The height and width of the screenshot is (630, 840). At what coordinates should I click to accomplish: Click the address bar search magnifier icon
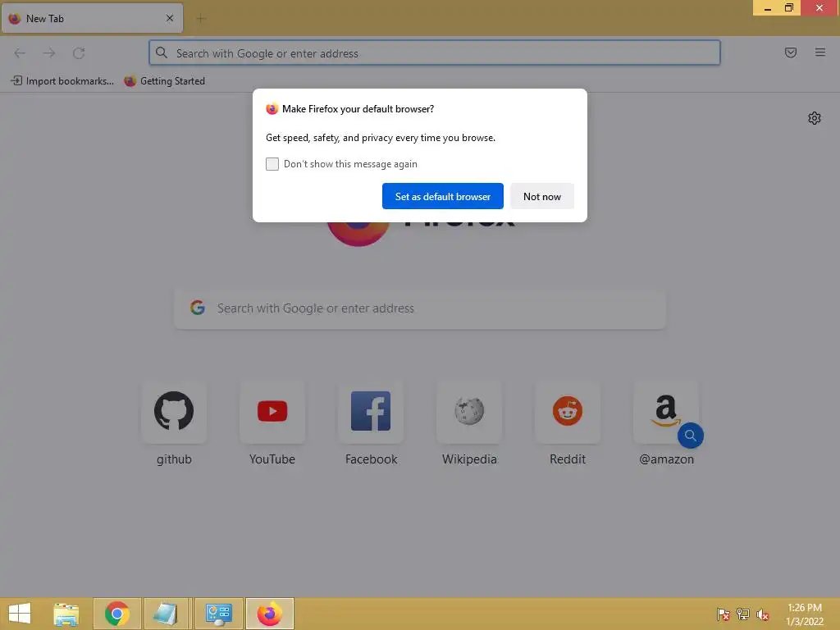click(162, 52)
